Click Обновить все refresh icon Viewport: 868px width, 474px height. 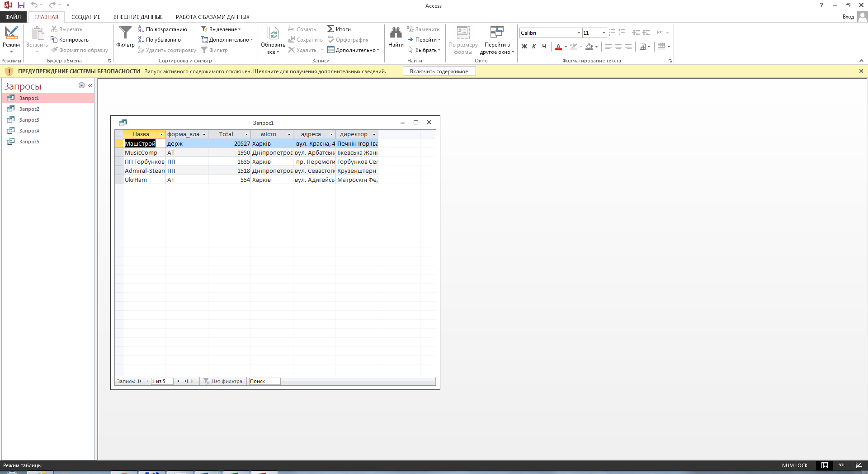click(x=273, y=33)
